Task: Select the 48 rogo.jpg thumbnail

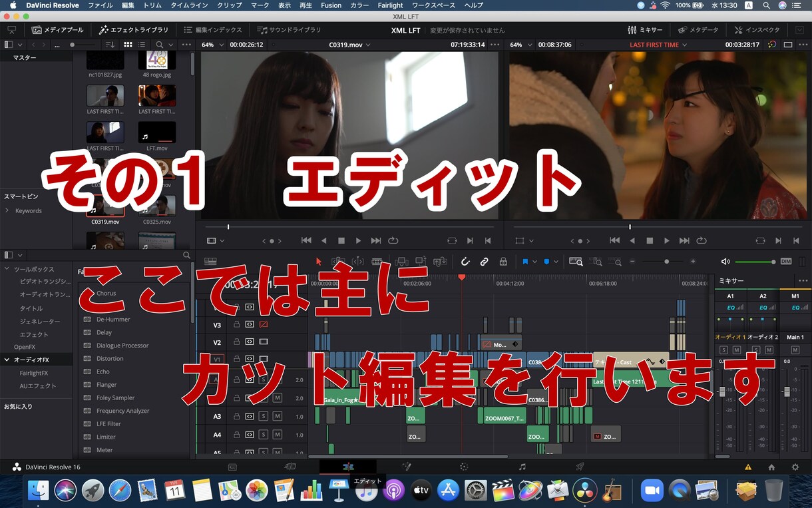Action: click(x=157, y=59)
